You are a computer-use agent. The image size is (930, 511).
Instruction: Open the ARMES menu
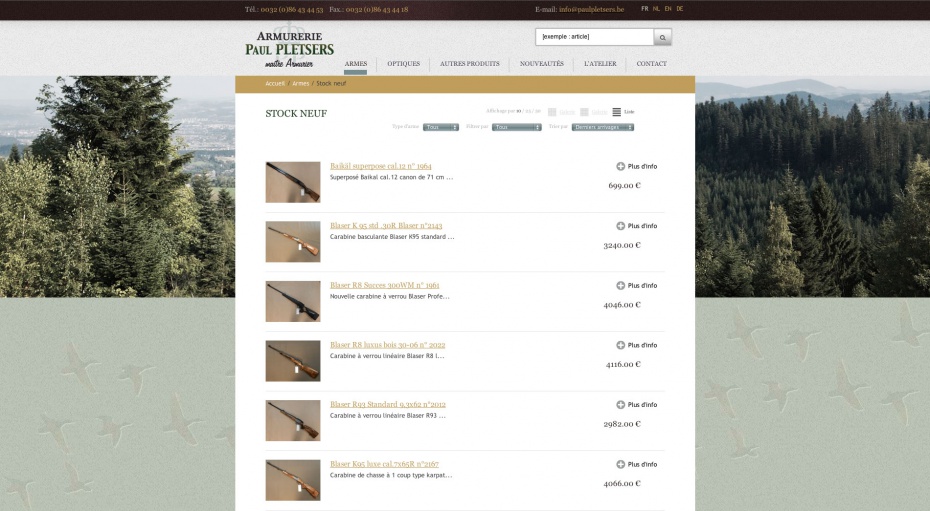(x=356, y=64)
